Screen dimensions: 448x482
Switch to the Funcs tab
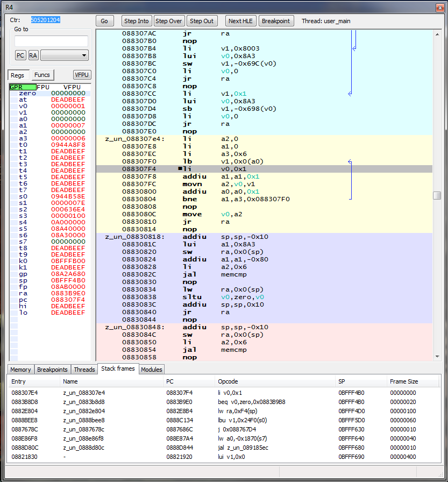(42, 75)
